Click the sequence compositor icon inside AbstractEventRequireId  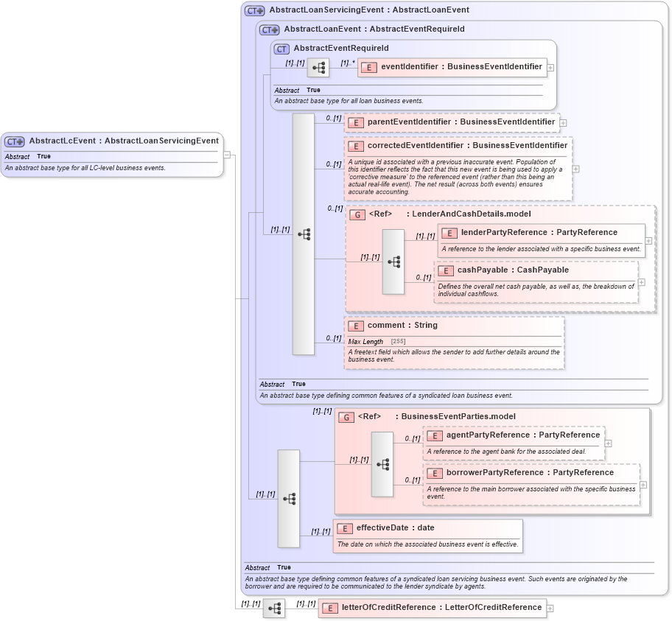(x=317, y=67)
